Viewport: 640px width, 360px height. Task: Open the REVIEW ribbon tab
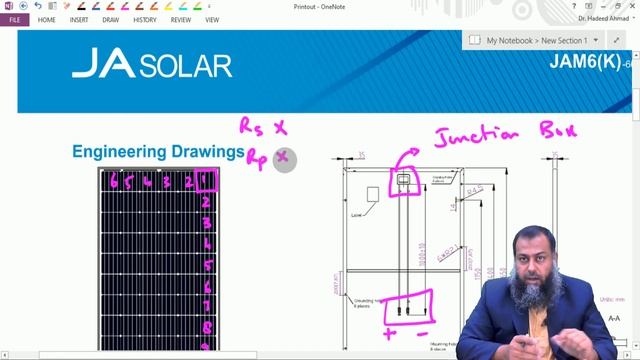[x=181, y=20]
